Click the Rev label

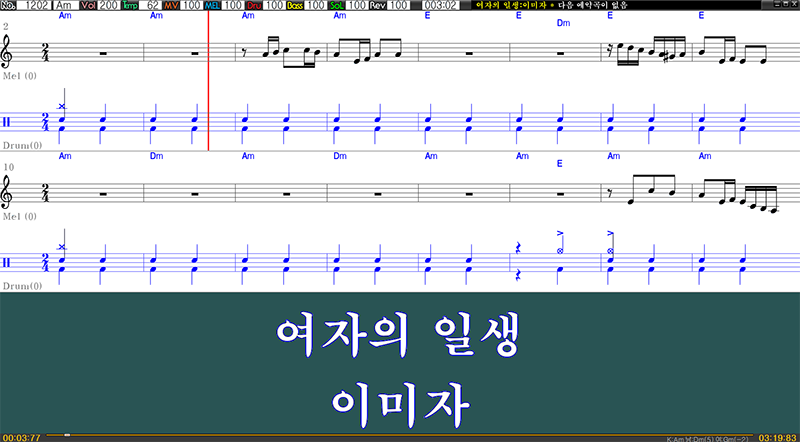coord(378,5)
